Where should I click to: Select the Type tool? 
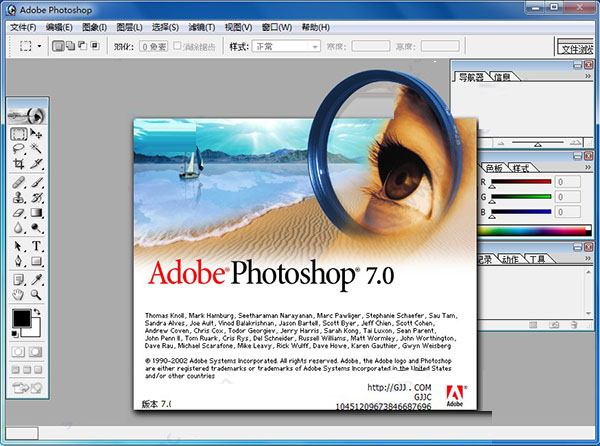(36, 246)
